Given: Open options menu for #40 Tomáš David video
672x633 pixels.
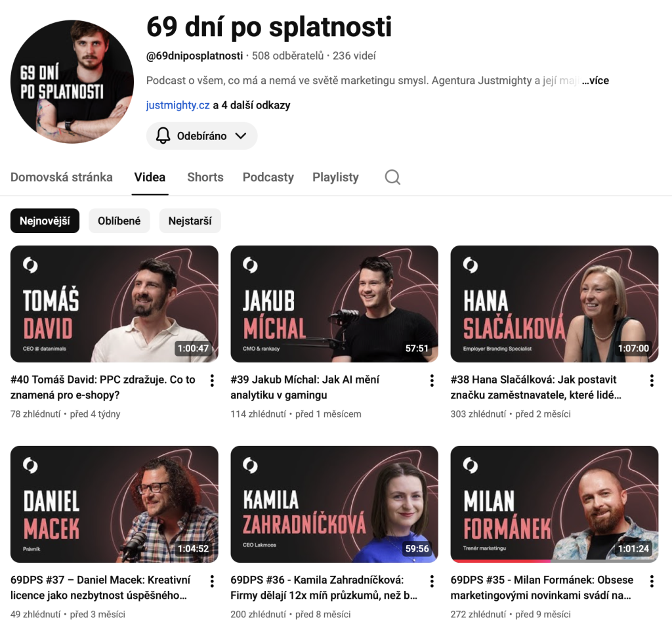Looking at the screenshot, I should pyautogui.click(x=212, y=380).
